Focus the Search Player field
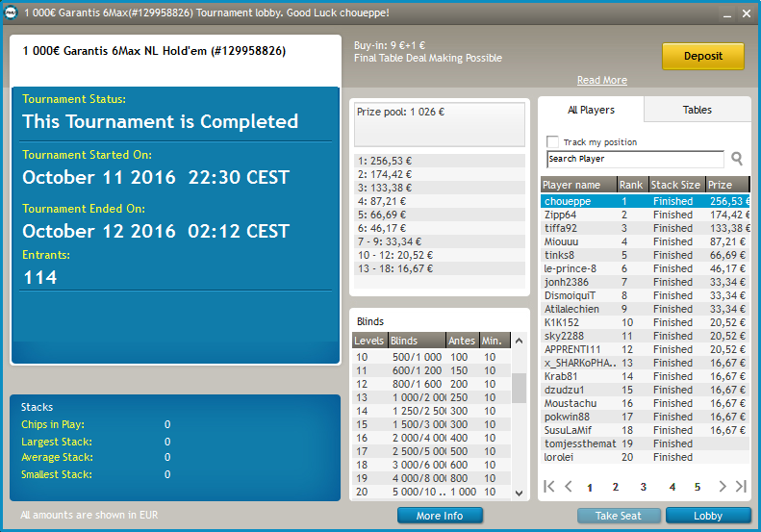The height and width of the screenshot is (532, 761). pyautogui.click(x=635, y=159)
